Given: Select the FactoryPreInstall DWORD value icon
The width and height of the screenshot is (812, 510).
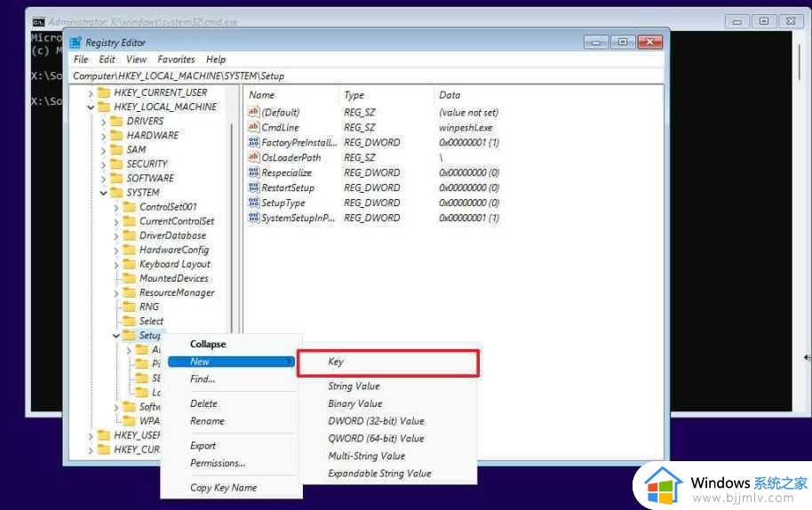Looking at the screenshot, I should point(254,142).
